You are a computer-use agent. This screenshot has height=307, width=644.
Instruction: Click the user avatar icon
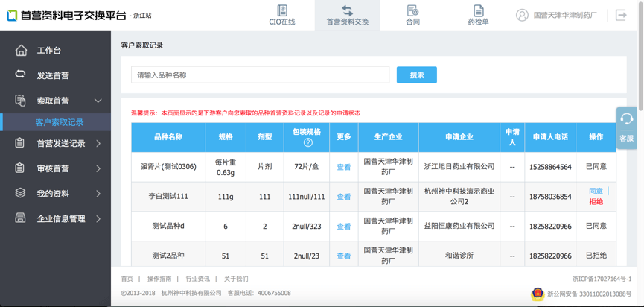pyautogui.click(x=522, y=15)
